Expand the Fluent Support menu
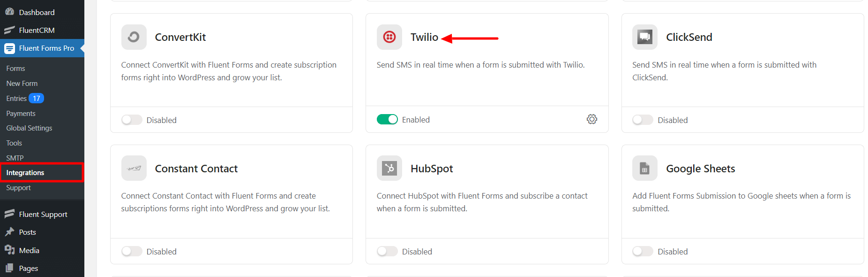Screen dimensions: 868x277 [x=43, y=215]
